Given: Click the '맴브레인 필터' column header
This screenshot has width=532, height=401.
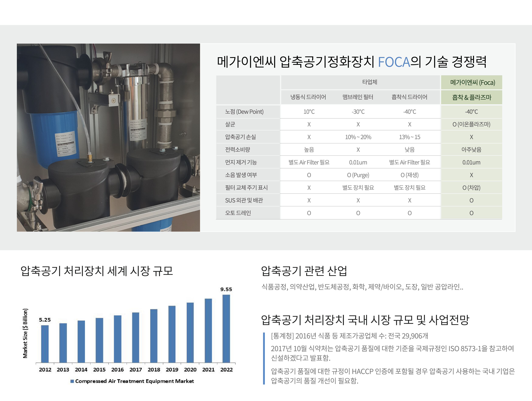Looking at the screenshot, I should click(x=358, y=97).
